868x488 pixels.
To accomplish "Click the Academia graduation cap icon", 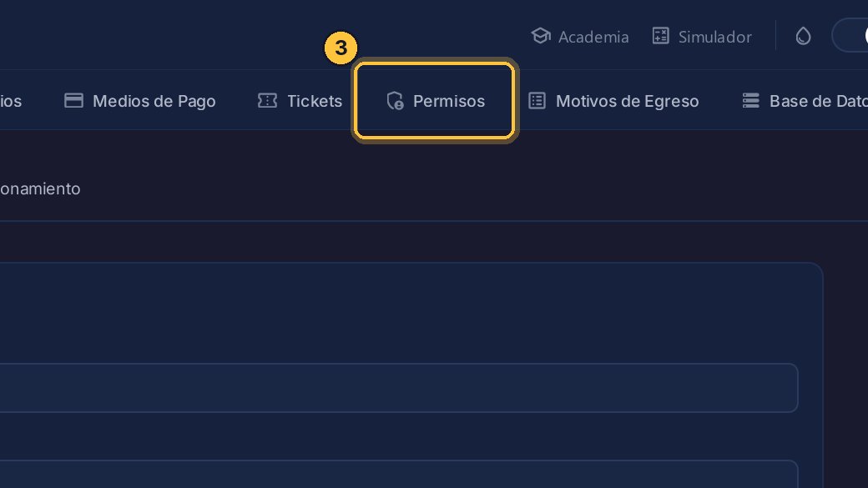I will [x=541, y=36].
